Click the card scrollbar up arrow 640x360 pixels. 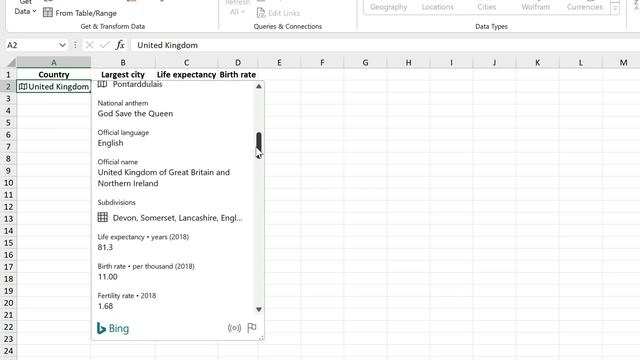coord(259,86)
